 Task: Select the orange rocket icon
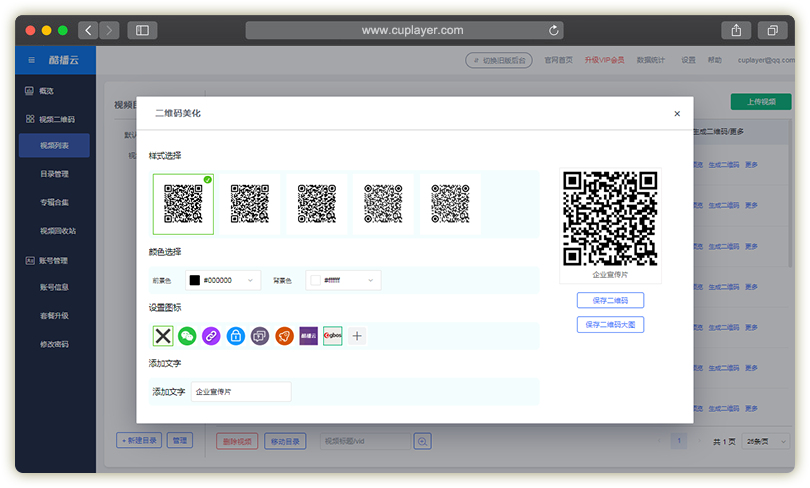[284, 336]
